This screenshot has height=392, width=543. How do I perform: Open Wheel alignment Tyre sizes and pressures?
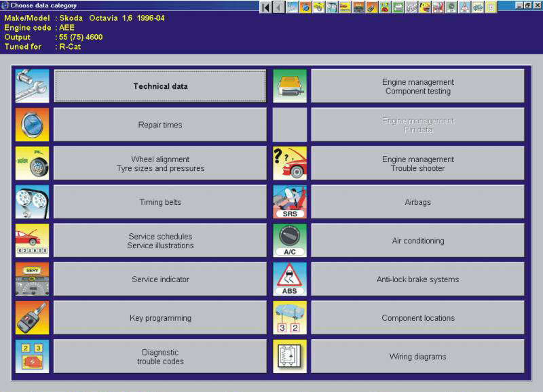[160, 163]
